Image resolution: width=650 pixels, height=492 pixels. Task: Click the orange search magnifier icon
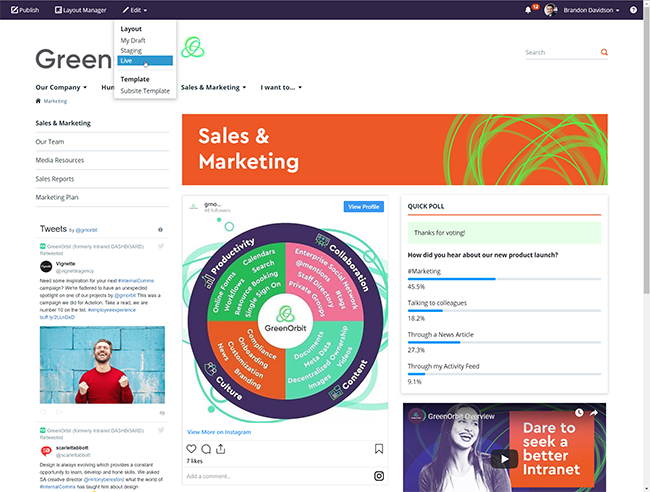coord(604,52)
